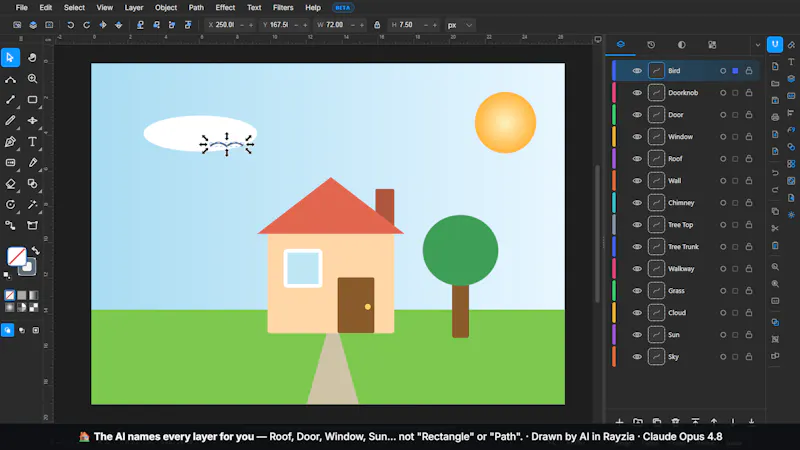Select the Node edit tool
This screenshot has width=800, height=450.
click(10, 79)
